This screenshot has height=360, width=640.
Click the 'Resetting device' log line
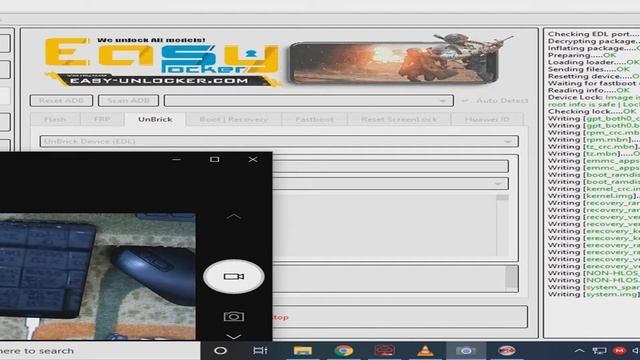tap(593, 76)
